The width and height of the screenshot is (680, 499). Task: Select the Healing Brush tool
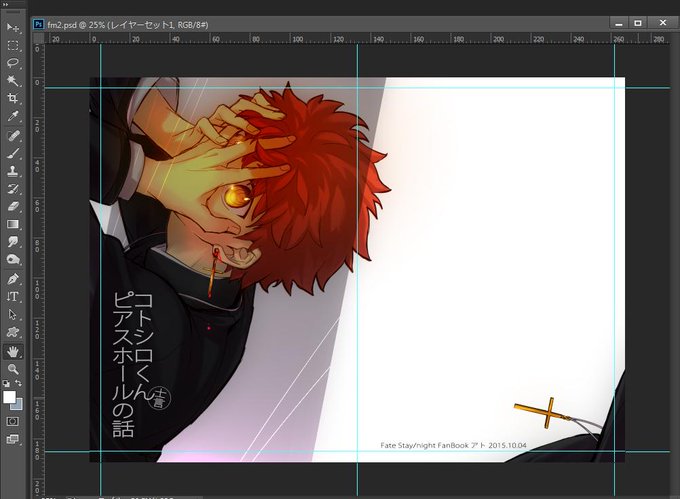coord(13,136)
